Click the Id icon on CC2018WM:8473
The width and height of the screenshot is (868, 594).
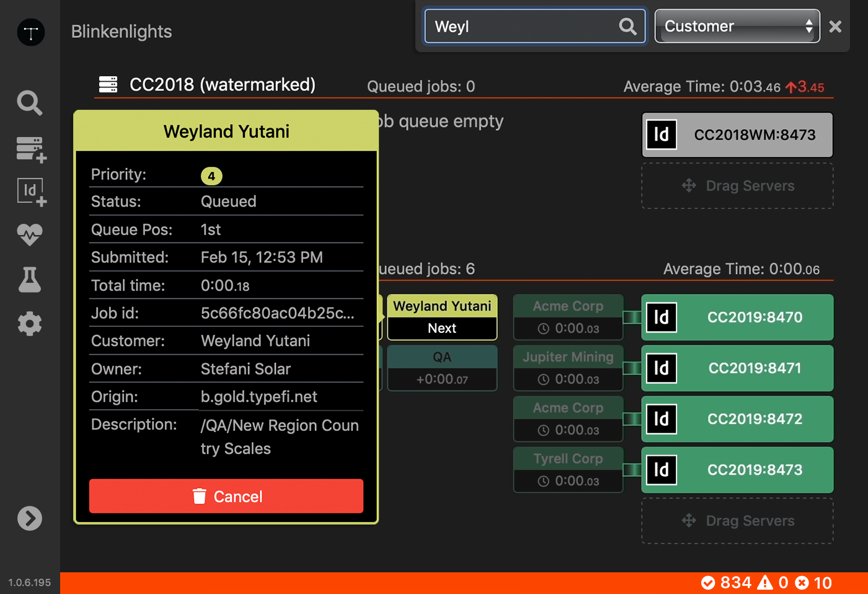point(662,135)
